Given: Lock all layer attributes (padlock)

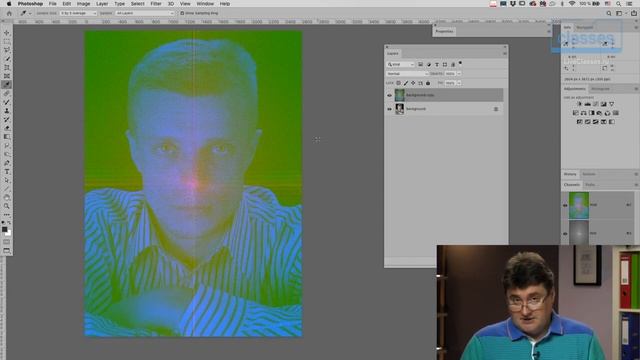Looking at the screenshot, I should click(428, 83).
